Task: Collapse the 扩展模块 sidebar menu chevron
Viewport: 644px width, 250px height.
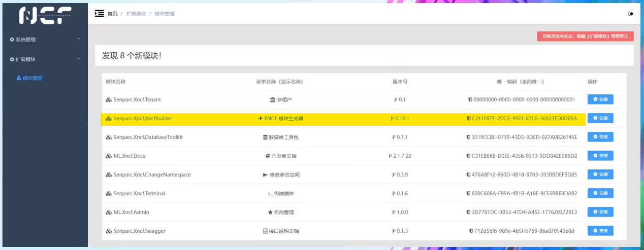Action: [79, 59]
